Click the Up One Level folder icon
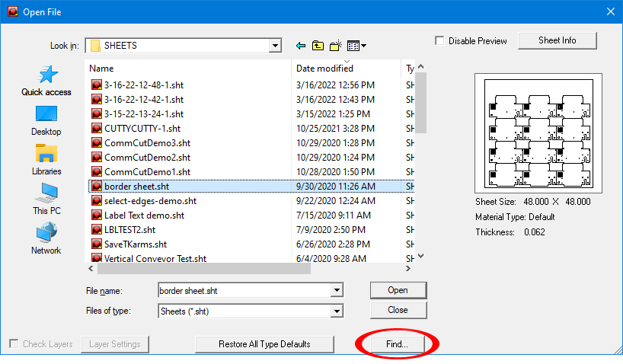The width and height of the screenshot is (623, 364). click(318, 46)
